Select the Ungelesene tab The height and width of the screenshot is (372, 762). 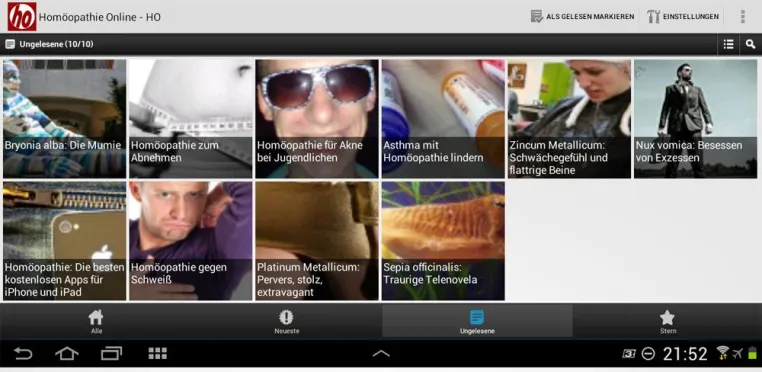coord(477,321)
